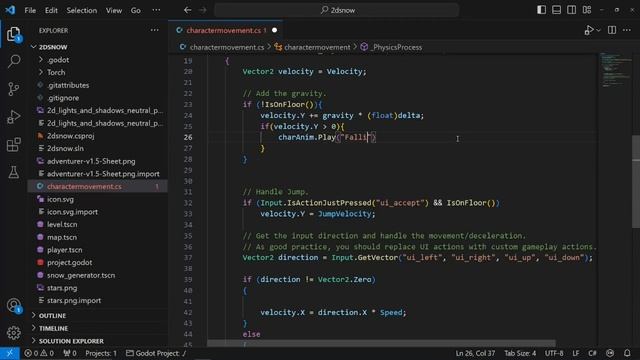
Task: Open the Edit menu
Action: pyautogui.click(x=51, y=10)
